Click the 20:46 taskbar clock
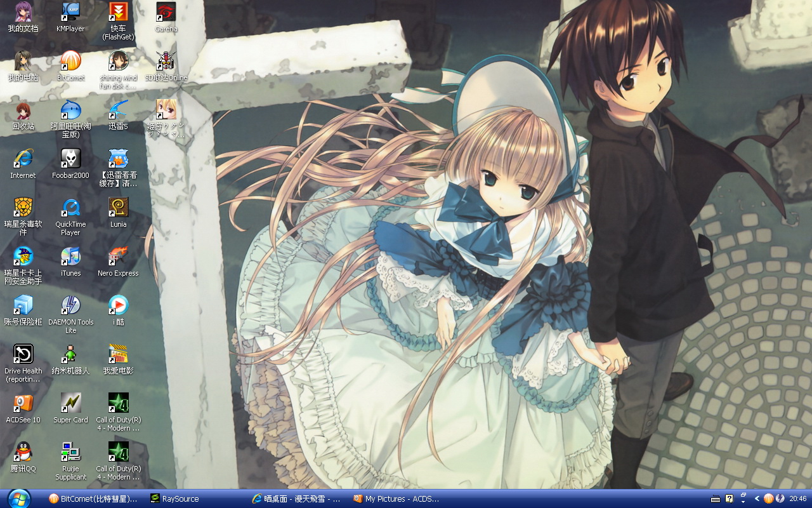 (x=798, y=498)
